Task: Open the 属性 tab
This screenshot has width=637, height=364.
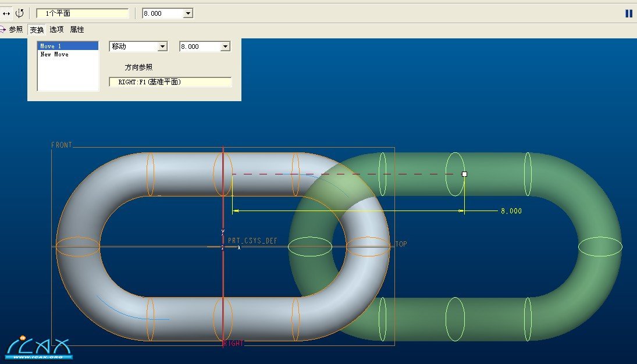Action: 77,30
